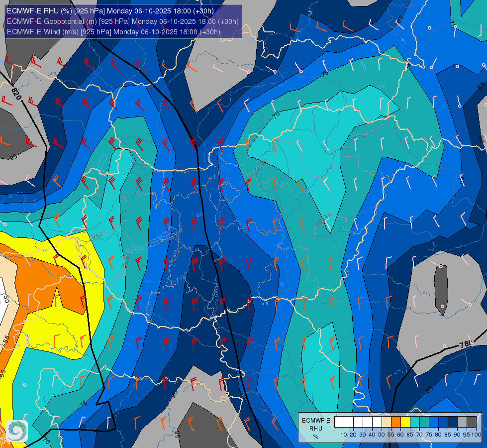Click the 820 geopotential contour label
The width and height of the screenshot is (487, 448).
pyautogui.click(x=16, y=94)
